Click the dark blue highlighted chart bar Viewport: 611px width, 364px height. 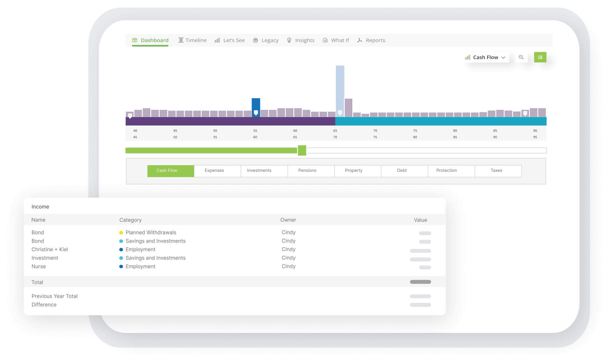point(256,105)
